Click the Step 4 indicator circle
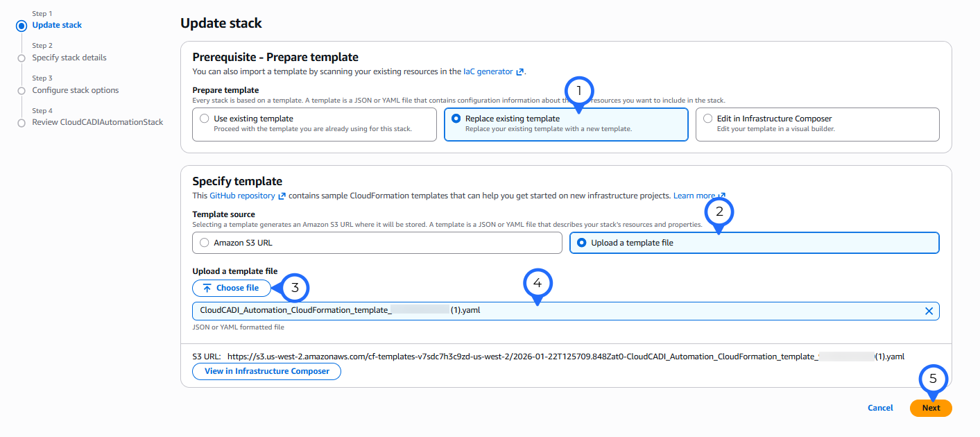 coord(22,123)
